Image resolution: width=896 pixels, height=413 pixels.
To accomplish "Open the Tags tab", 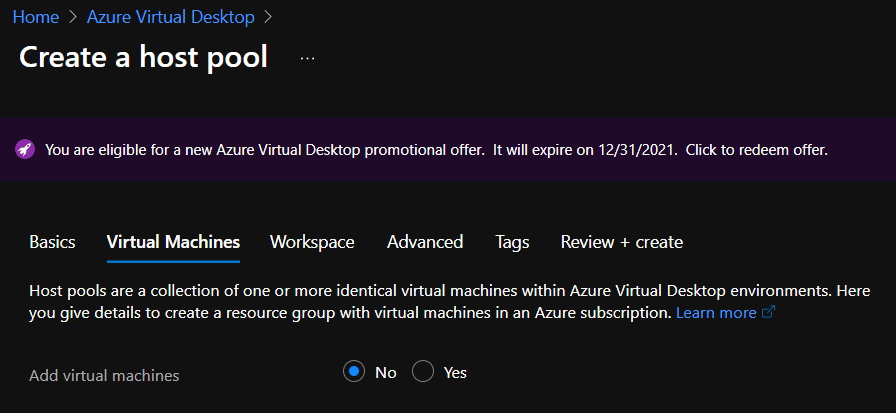I will tap(513, 242).
